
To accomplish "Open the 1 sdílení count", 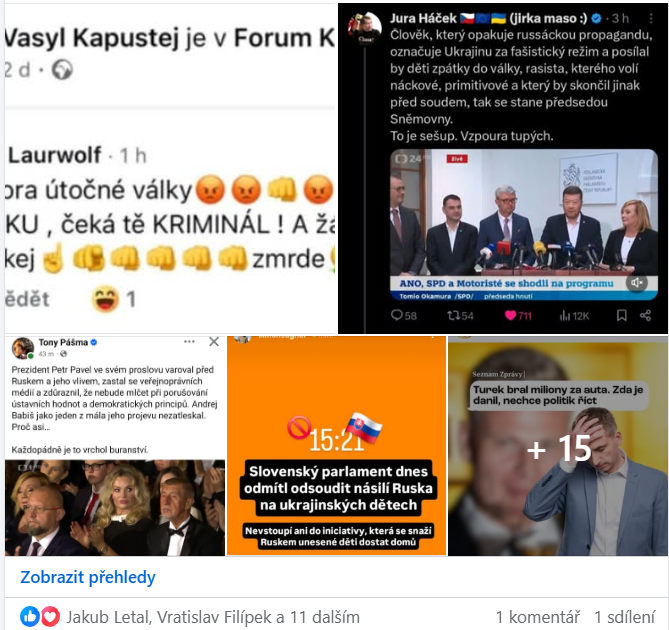I will (x=624, y=617).
